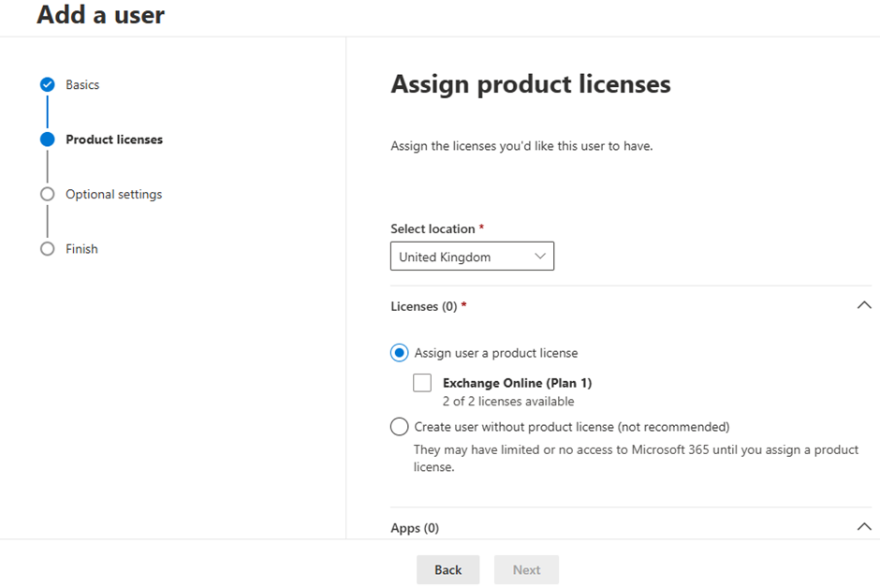This screenshot has height=588, width=880.
Task: Click the Licenses (0) section header
Action: point(424,306)
